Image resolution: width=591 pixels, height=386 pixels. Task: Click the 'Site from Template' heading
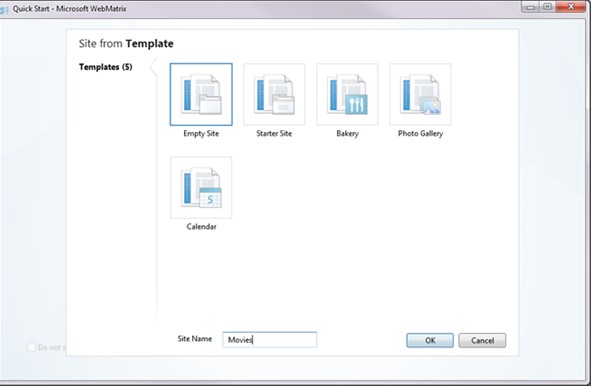[x=126, y=44]
